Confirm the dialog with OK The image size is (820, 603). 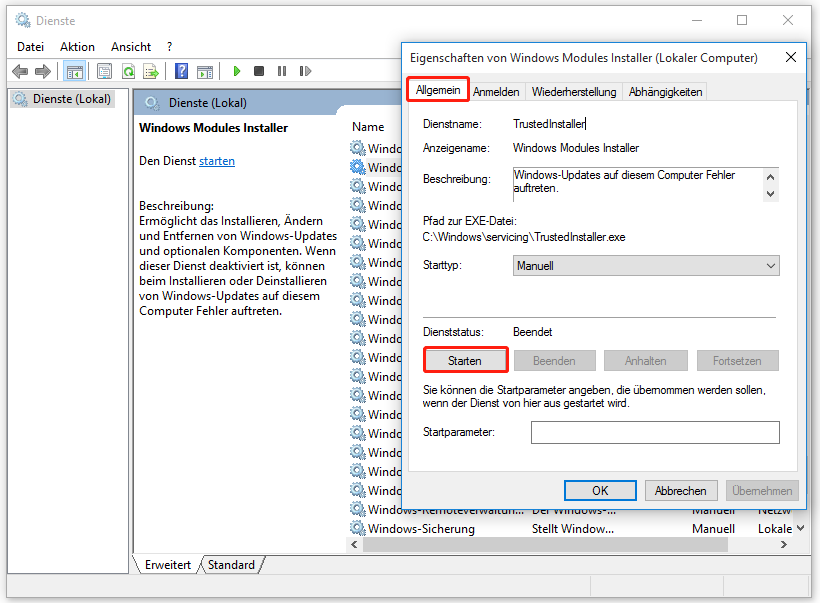click(x=600, y=491)
